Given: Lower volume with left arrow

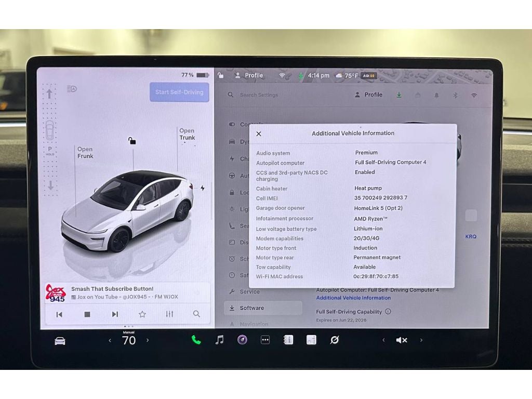Looking at the screenshot, I should click(x=383, y=340).
